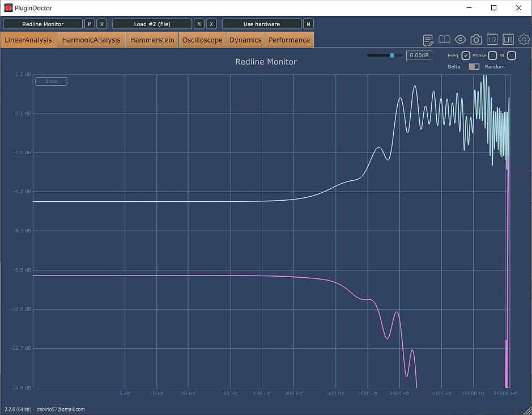
Task: Select the Dynamics tab
Action: pyautogui.click(x=246, y=40)
